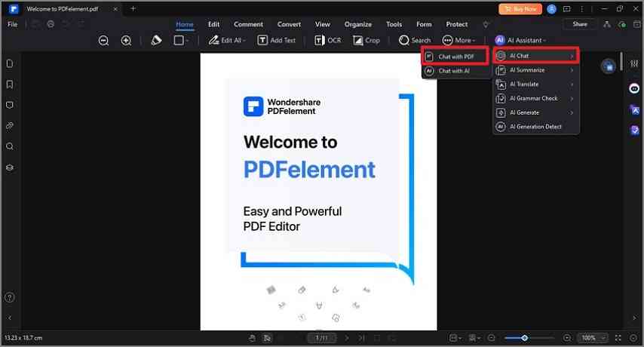This screenshot has width=644, height=347.
Task: Open the properties panel on right sidebar
Action: tap(634, 63)
